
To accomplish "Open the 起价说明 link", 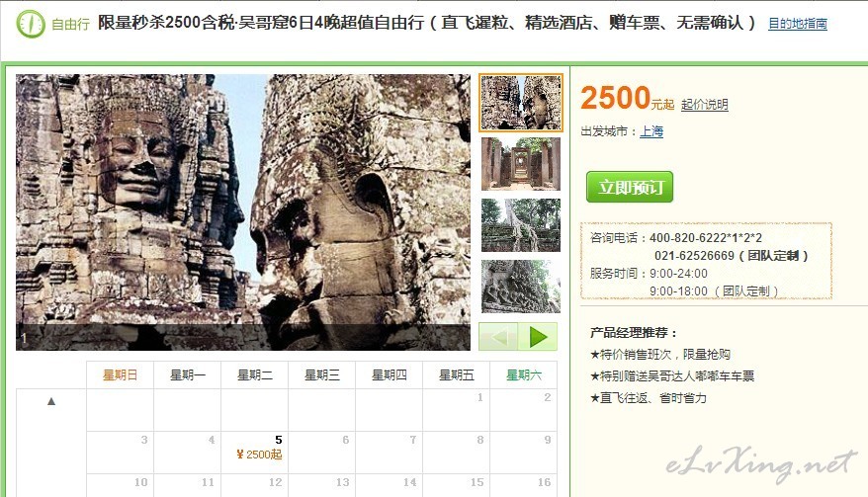I will click(704, 105).
